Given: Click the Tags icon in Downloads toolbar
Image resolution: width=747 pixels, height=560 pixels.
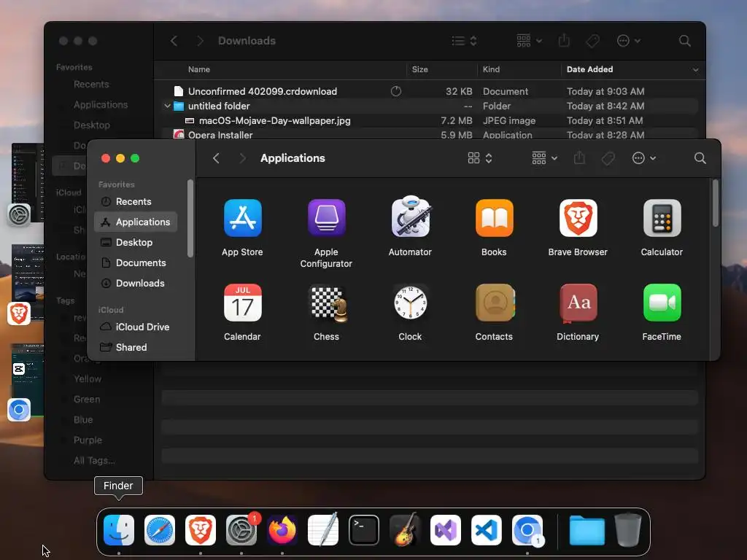Looking at the screenshot, I should pyautogui.click(x=592, y=41).
